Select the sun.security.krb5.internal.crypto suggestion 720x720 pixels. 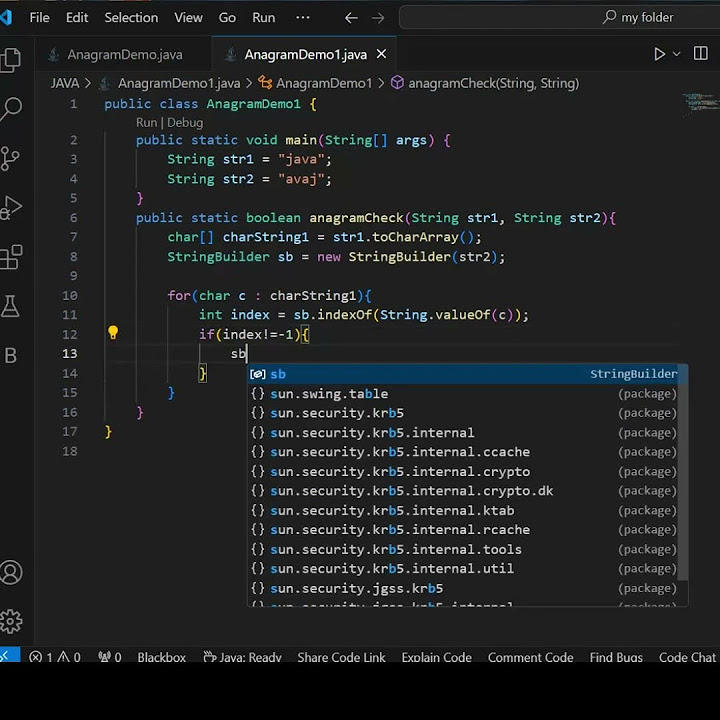(x=464, y=472)
